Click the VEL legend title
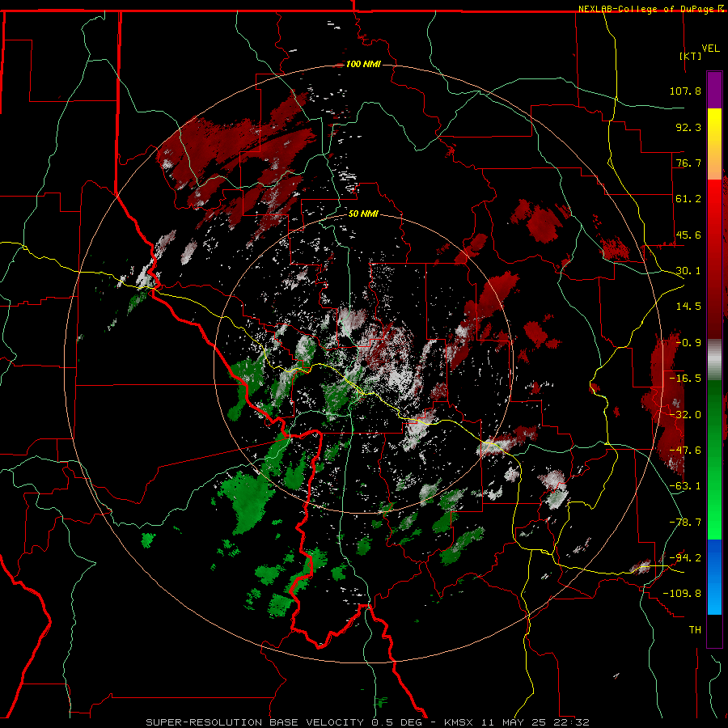This screenshot has width=728, height=728. [711, 49]
